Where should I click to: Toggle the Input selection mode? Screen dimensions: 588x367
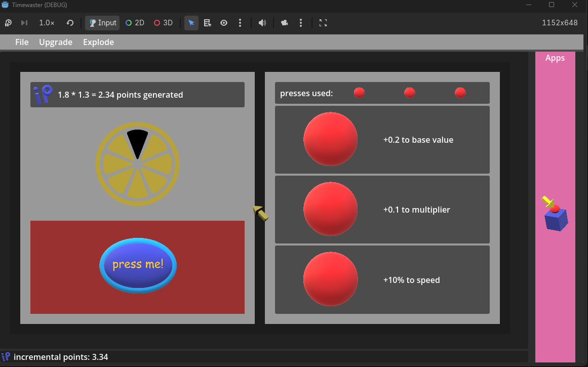click(x=102, y=23)
